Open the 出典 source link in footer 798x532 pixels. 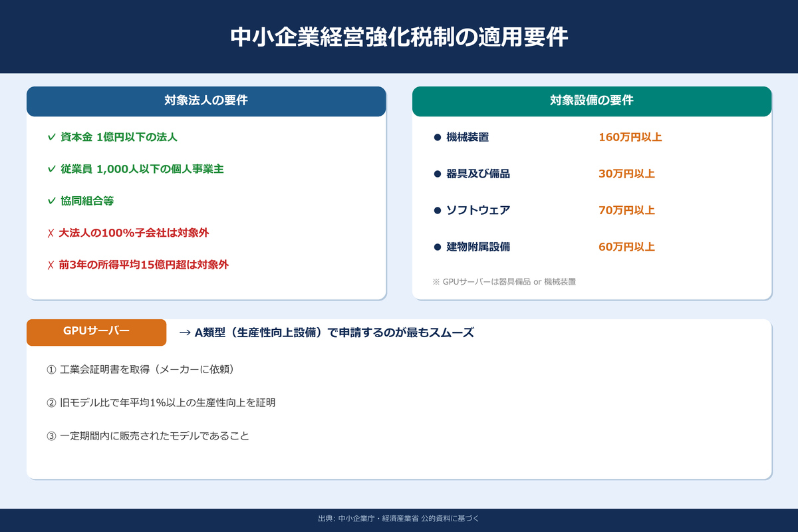tap(399, 519)
